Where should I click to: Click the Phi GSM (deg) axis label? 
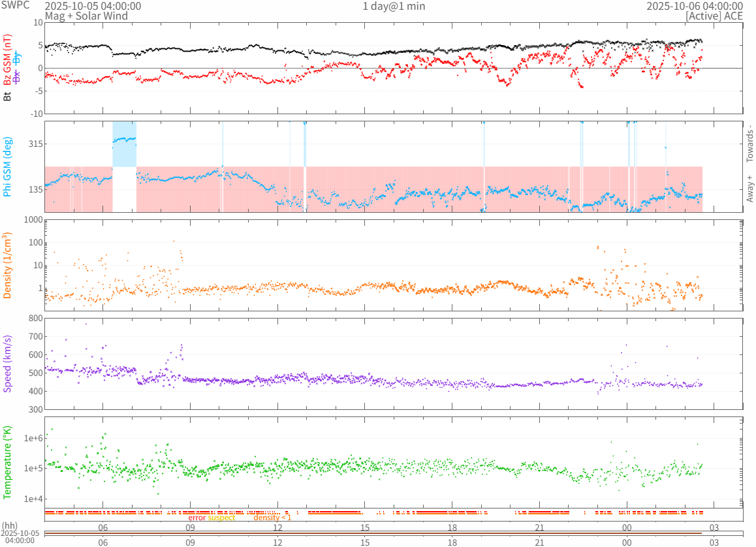tap(8, 166)
